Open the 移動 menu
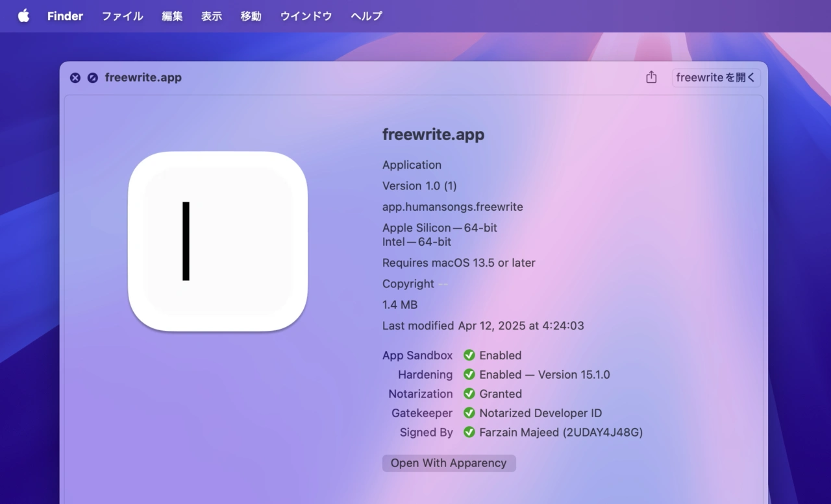The height and width of the screenshot is (504, 831). click(x=251, y=16)
